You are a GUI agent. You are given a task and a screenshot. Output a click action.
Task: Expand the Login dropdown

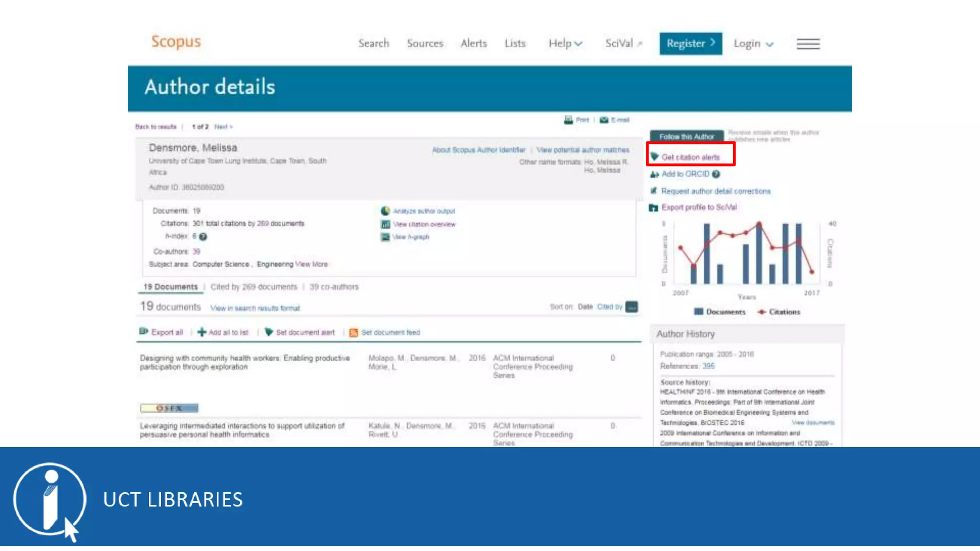point(753,44)
